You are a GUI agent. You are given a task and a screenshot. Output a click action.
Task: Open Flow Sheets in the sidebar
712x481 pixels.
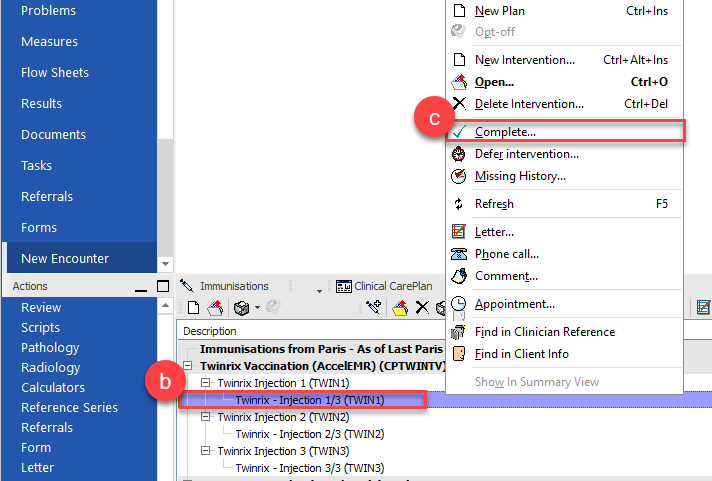pos(55,73)
